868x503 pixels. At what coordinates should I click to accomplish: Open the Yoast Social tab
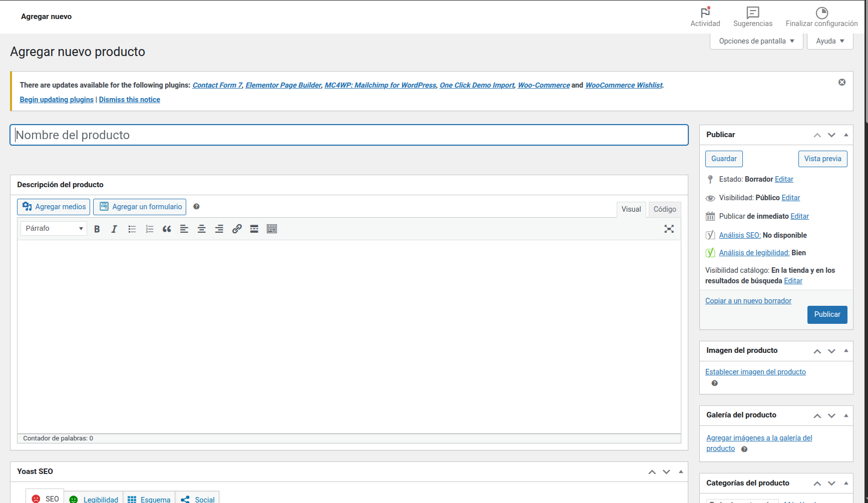197,498
